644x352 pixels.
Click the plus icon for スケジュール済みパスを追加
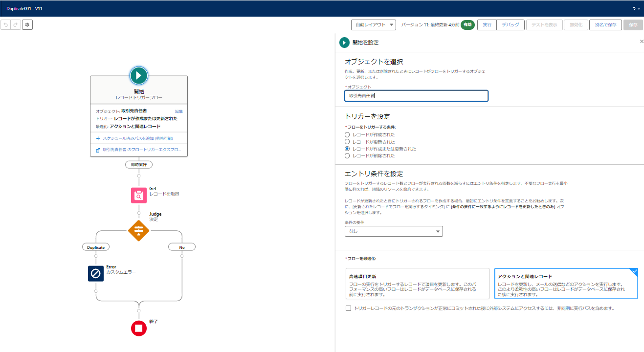point(98,138)
